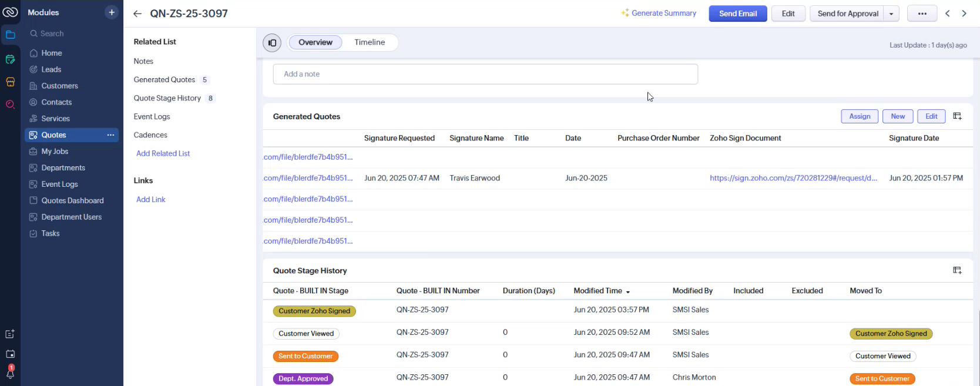The image size is (980, 386).
Task: Click Dept. Approved purple stage badge
Action: (x=303, y=378)
